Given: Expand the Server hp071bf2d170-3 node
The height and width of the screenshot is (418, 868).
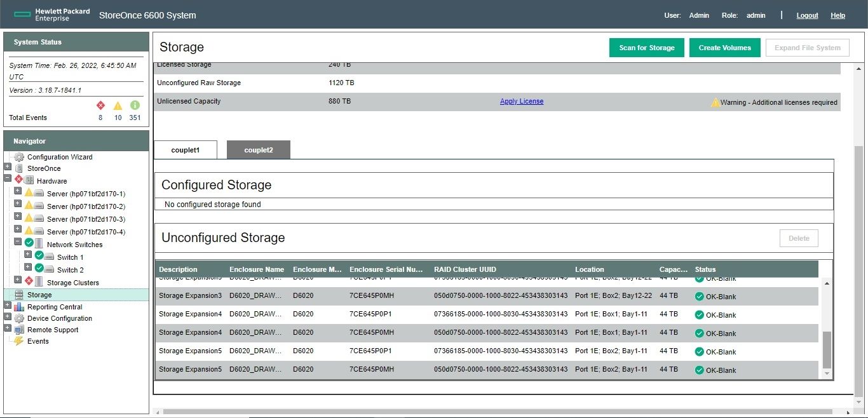Looking at the screenshot, I should [x=18, y=217].
